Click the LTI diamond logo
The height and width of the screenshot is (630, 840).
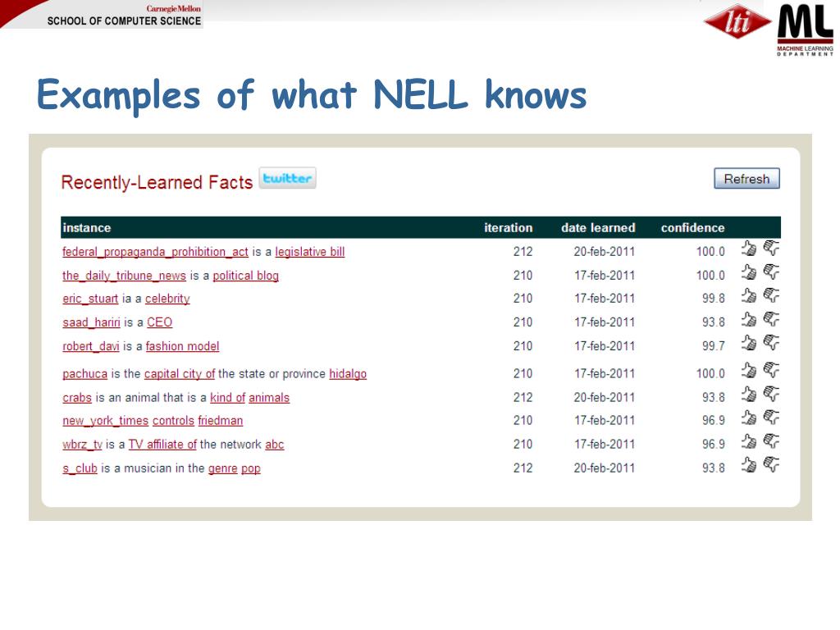coord(737,21)
